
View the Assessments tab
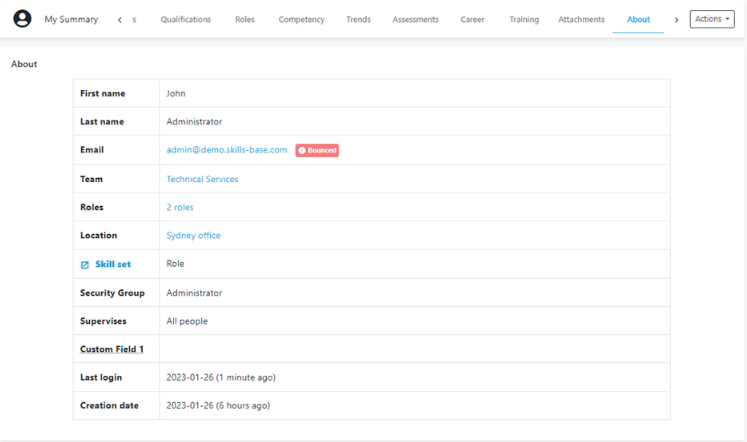pos(415,20)
